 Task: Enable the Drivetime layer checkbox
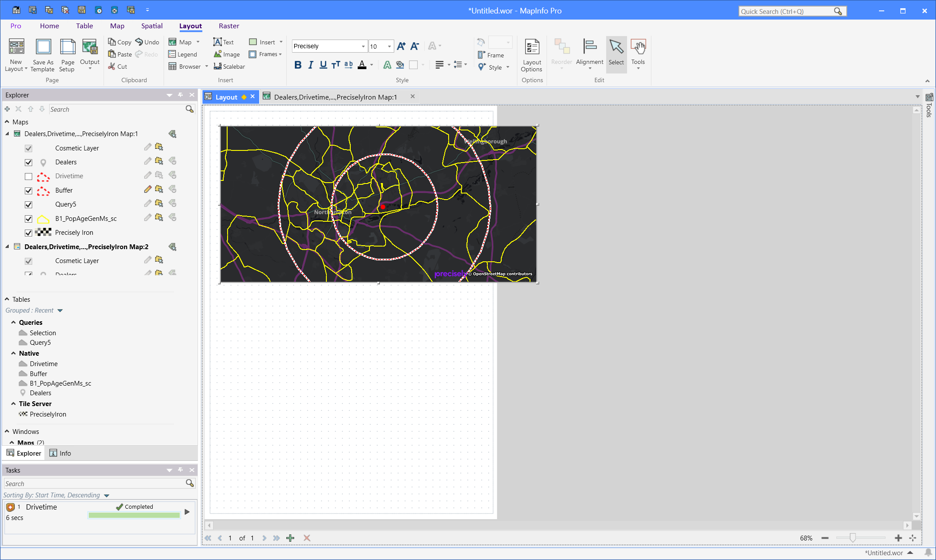tap(29, 177)
